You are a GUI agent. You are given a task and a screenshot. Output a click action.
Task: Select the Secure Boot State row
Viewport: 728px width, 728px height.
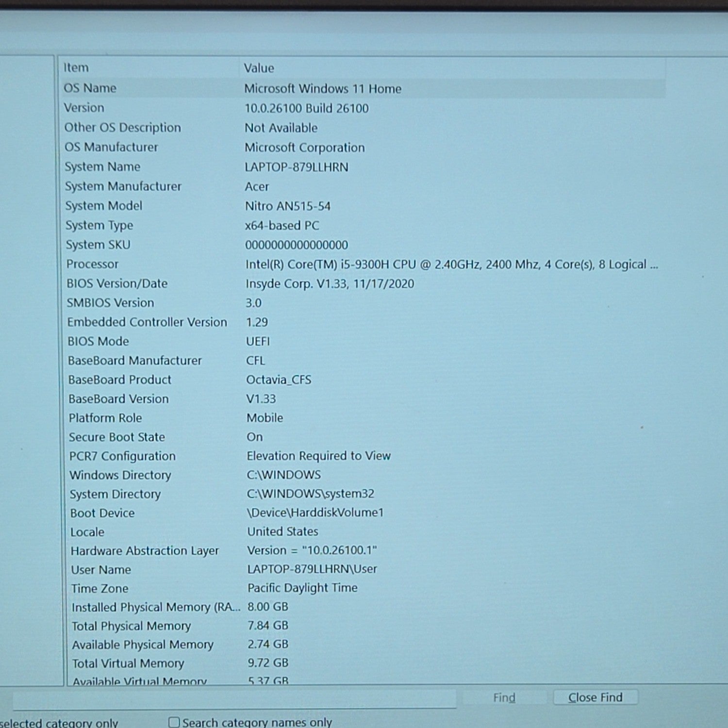364,437
